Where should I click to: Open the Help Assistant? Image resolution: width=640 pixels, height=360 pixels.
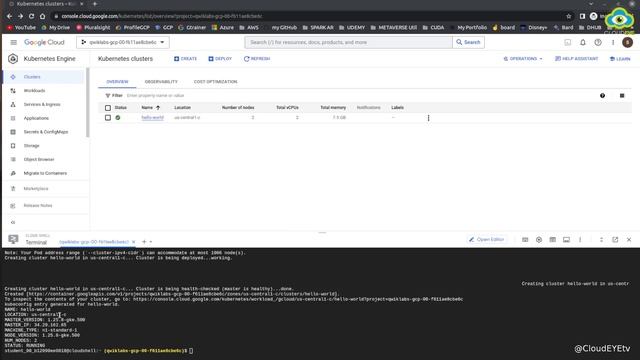(576, 59)
